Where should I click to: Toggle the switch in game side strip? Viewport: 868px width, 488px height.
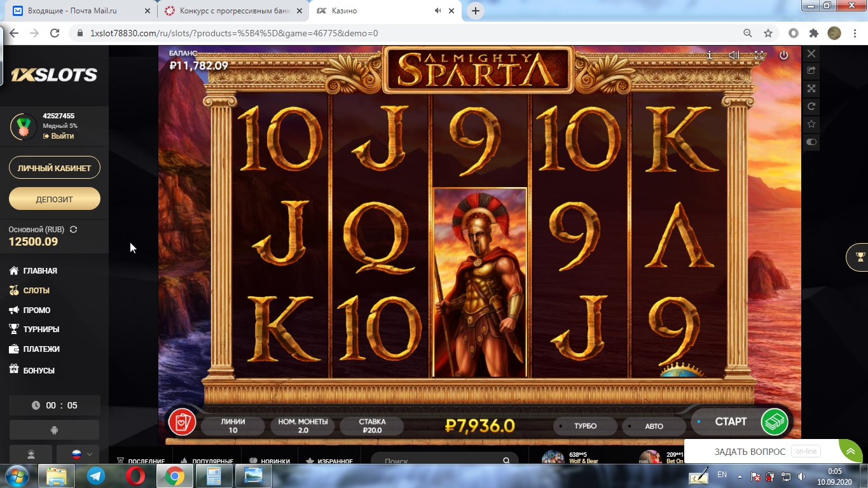pos(811,142)
